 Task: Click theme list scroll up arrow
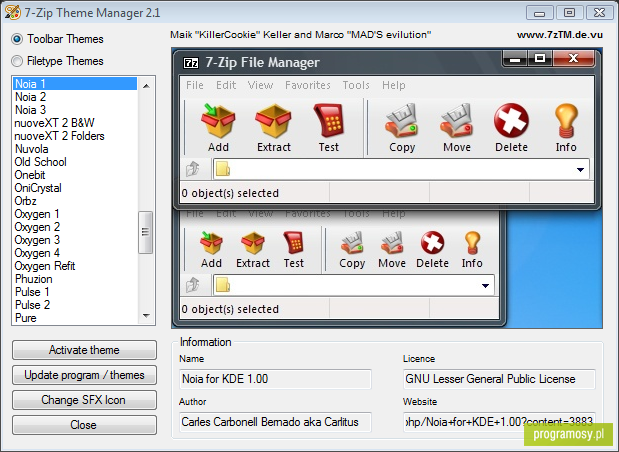click(146, 86)
